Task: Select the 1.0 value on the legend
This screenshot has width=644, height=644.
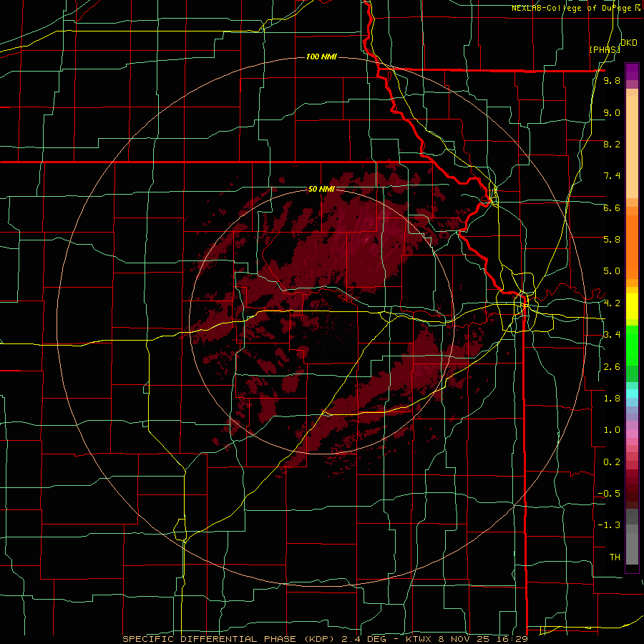Action: [612, 430]
